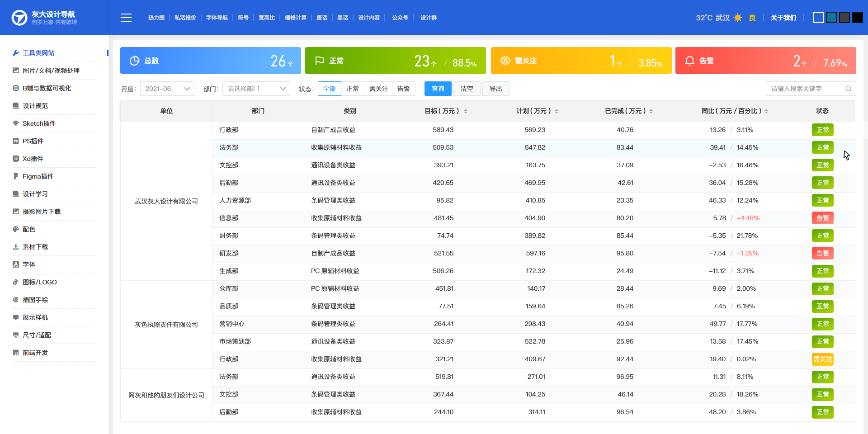Click the 导出 button
The height and width of the screenshot is (434, 868).
point(496,89)
